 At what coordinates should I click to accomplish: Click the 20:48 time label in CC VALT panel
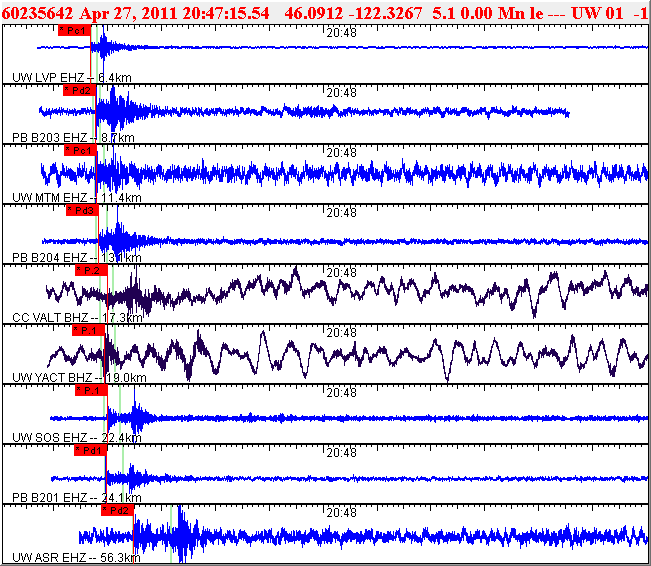[x=341, y=273]
